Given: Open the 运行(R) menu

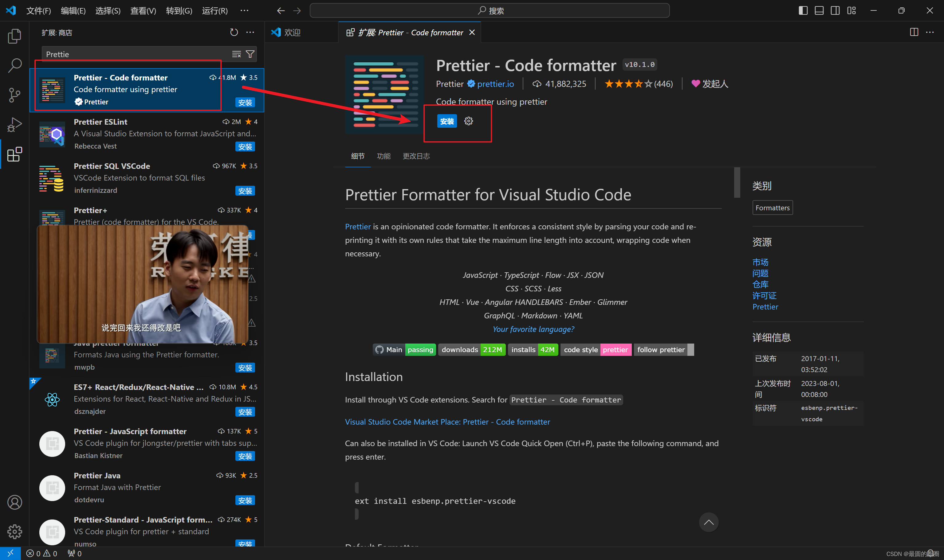Looking at the screenshot, I should (214, 10).
